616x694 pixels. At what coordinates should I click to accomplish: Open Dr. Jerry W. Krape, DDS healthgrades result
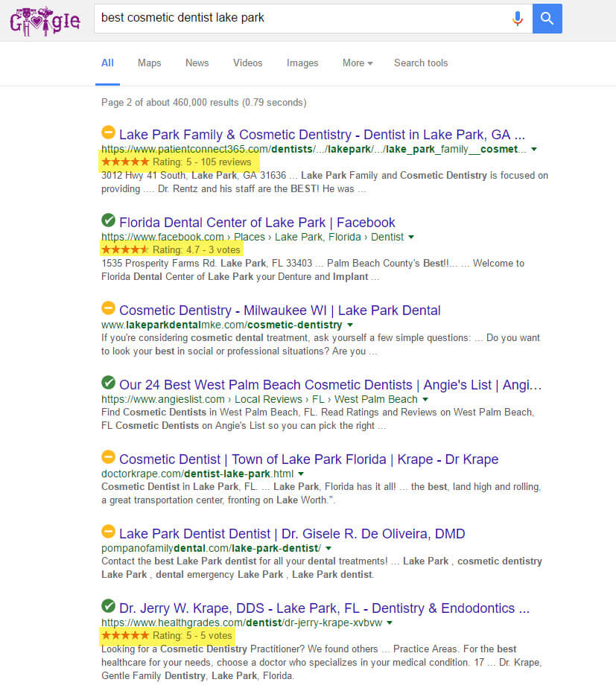pyautogui.click(x=325, y=608)
